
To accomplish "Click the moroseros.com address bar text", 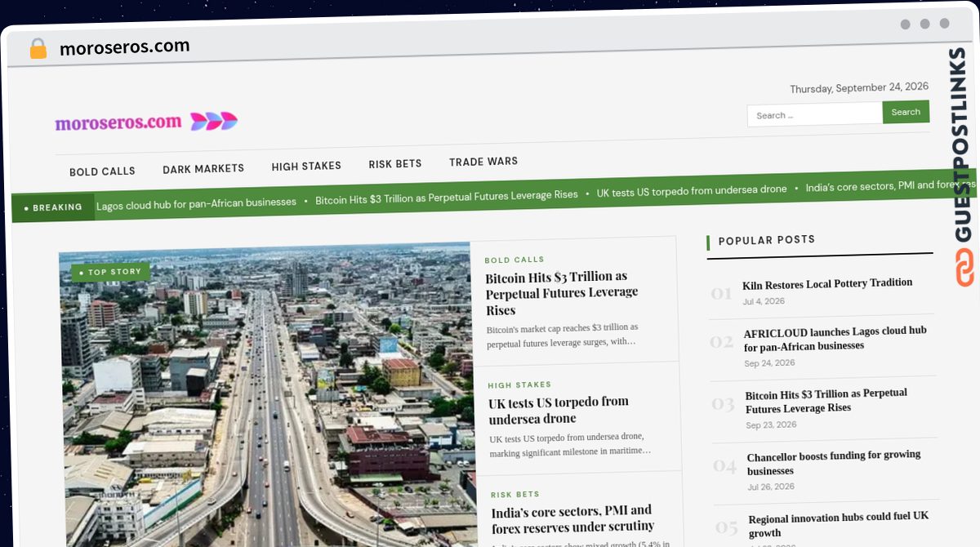I will click(x=124, y=47).
